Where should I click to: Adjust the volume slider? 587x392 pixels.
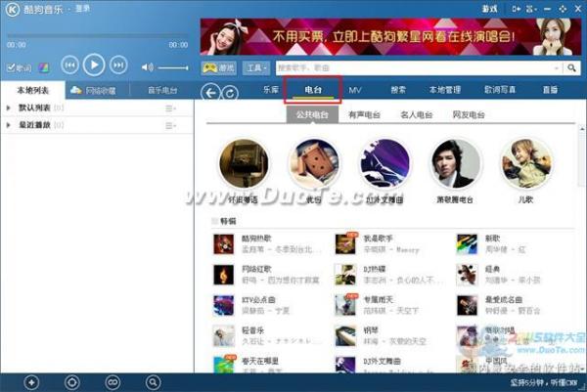coord(173,68)
